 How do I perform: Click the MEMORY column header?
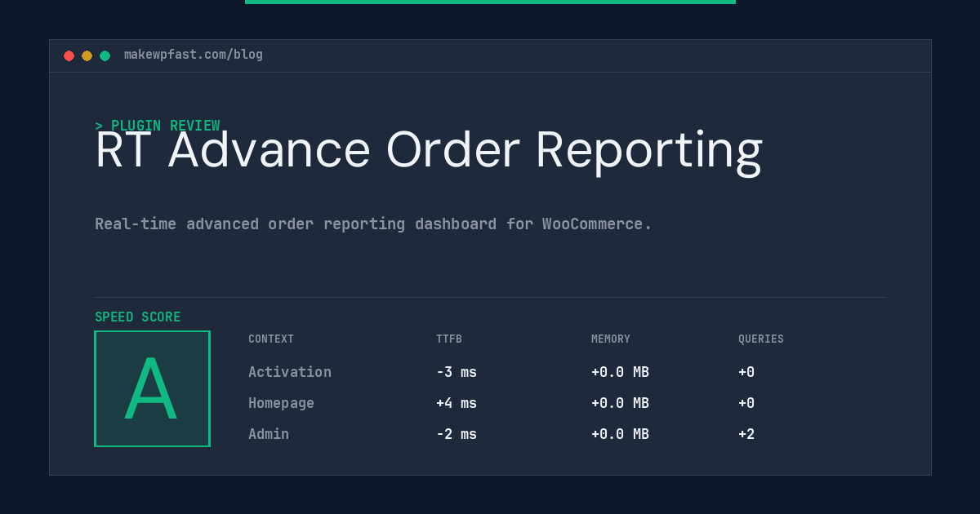click(611, 339)
